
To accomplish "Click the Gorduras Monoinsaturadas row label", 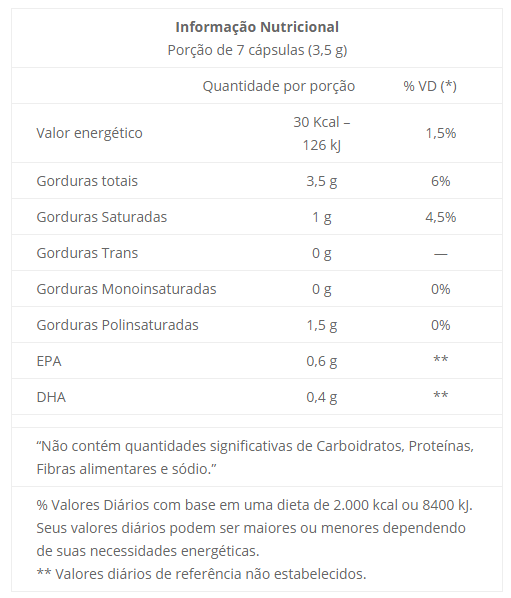I will (x=126, y=289).
